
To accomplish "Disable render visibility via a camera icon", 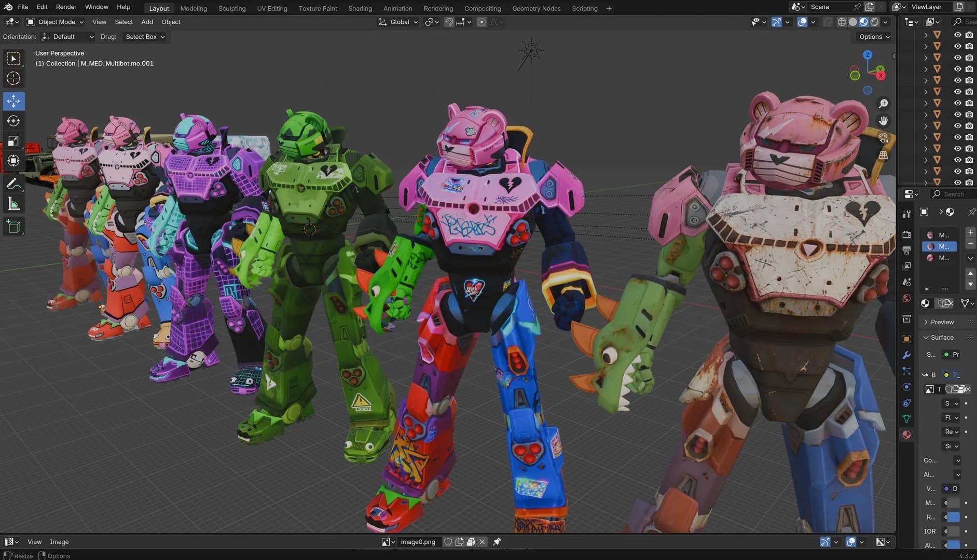I will [x=969, y=34].
